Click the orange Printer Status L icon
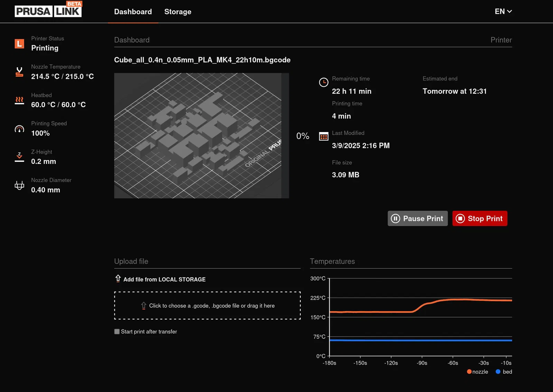553x392 pixels. 19,44
